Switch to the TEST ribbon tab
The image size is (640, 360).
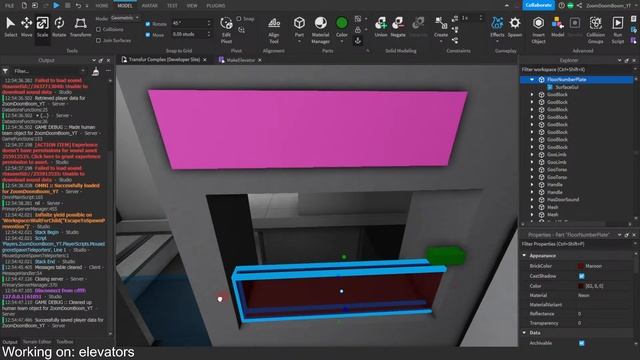click(172, 6)
